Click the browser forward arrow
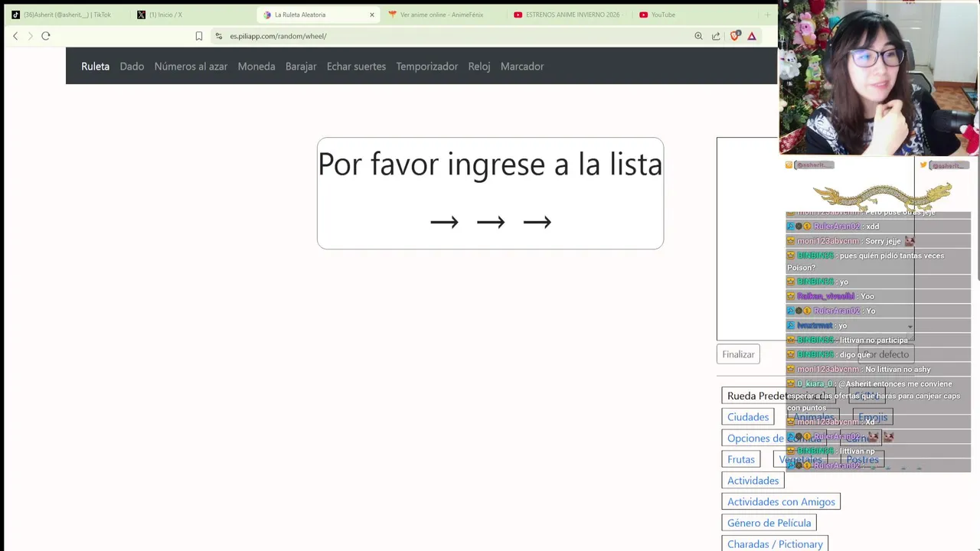This screenshot has height=551, width=980. (30, 36)
